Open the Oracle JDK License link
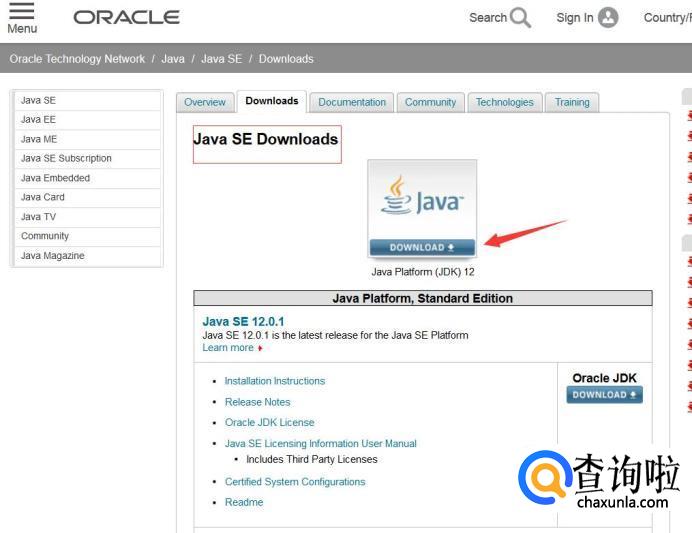The width and height of the screenshot is (692, 533). [269, 422]
